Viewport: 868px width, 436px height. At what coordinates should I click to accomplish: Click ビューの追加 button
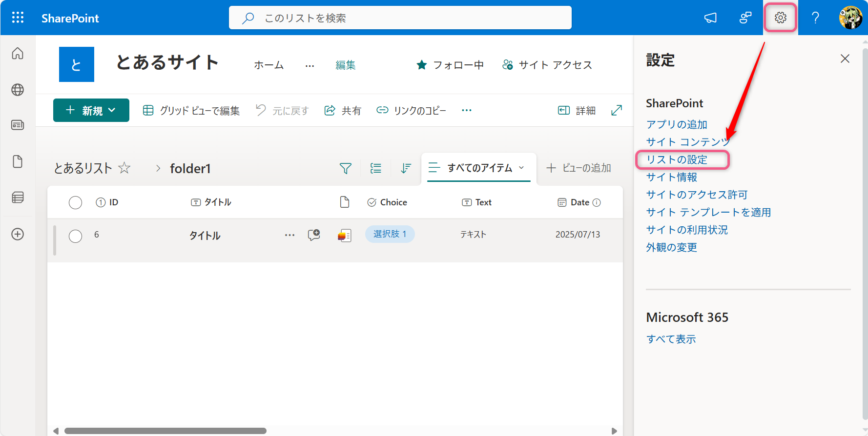[579, 168]
